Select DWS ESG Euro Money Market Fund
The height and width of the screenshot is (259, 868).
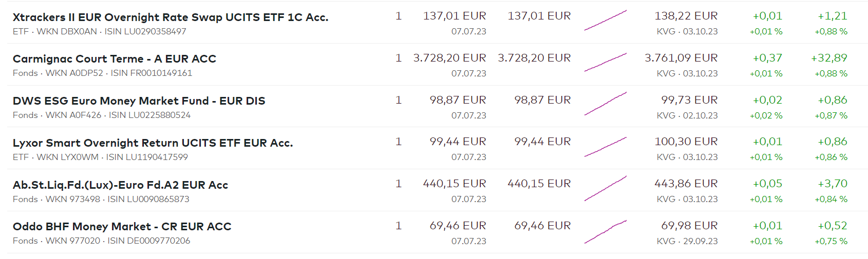[x=139, y=101]
